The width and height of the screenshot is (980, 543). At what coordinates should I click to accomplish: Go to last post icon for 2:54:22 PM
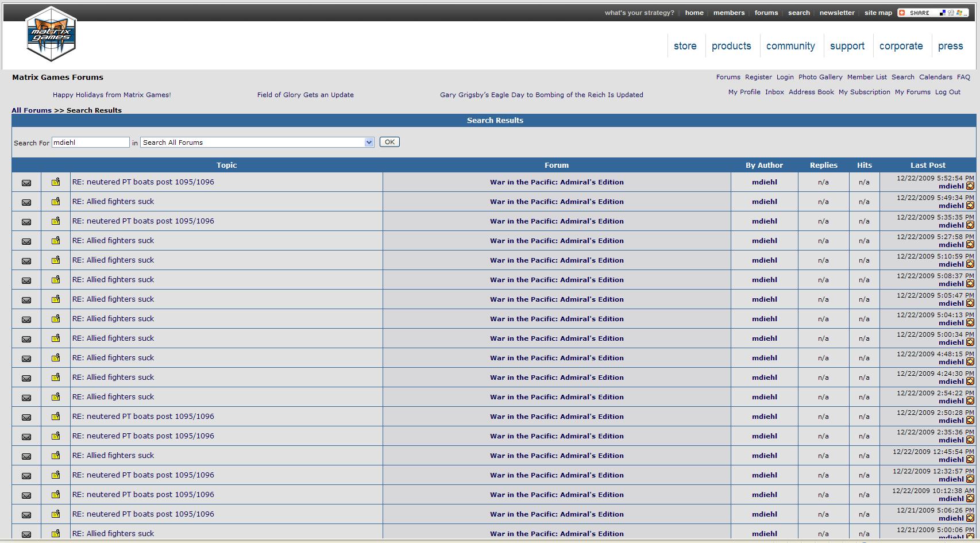click(970, 401)
